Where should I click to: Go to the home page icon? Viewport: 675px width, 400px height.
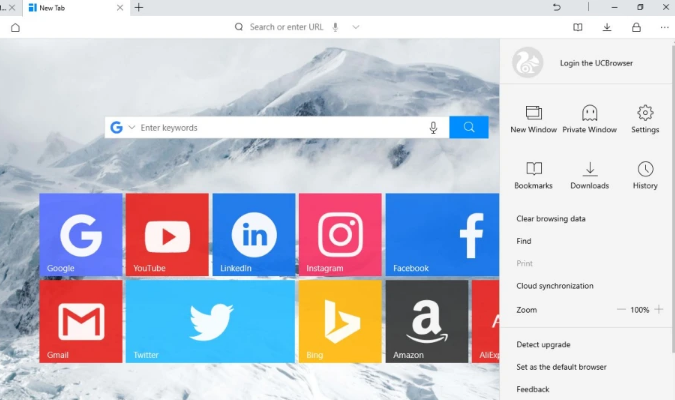tap(15, 28)
